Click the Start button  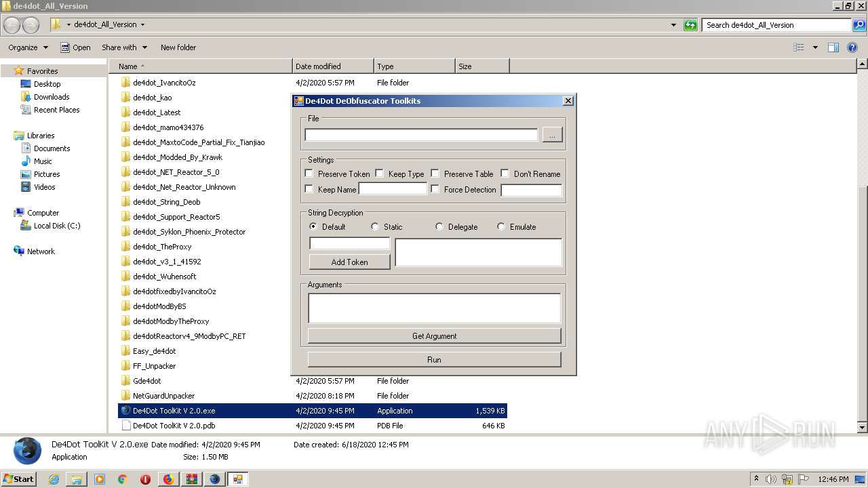(18, 479)
